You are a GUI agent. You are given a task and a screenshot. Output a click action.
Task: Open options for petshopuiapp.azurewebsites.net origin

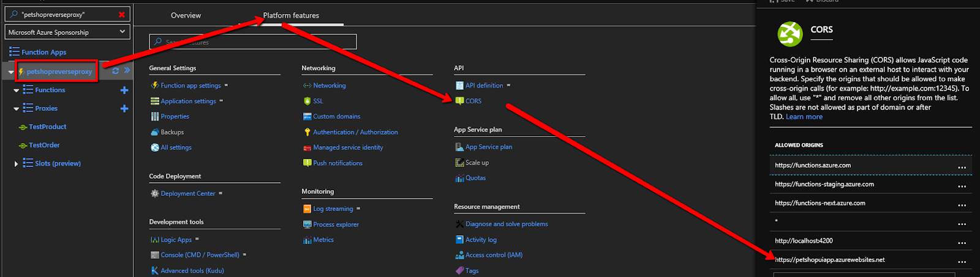click(962, 262)
